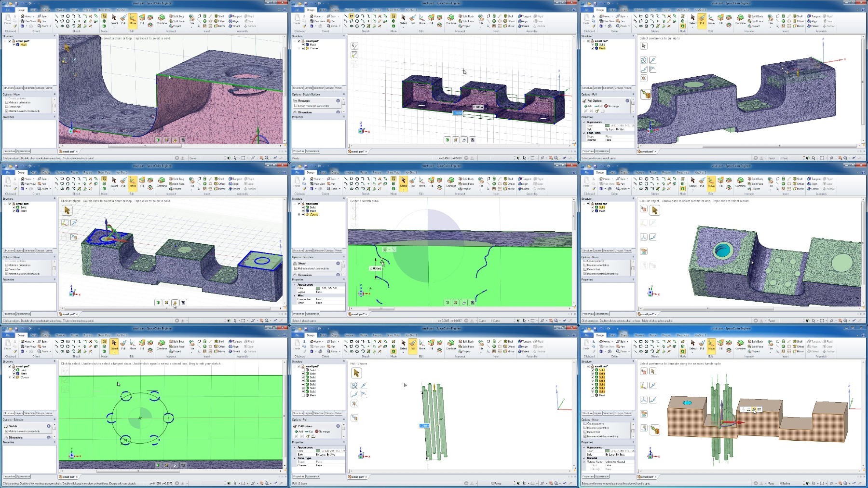Select the first green icon at the bottom of the pink mesh canvas
This screenshot has height=488, width=868.
(x=158, y=139)
